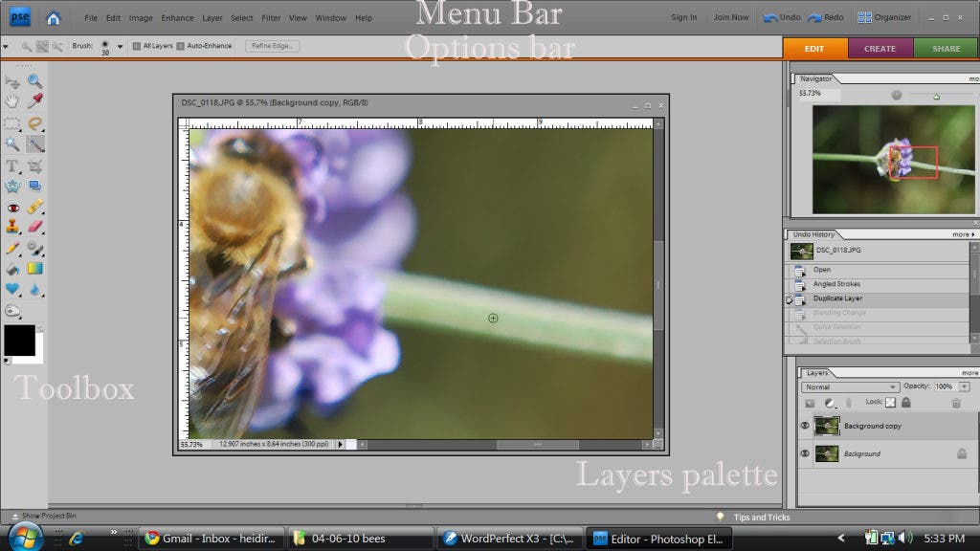Screen dimensions: 980x551
Task: Enable the All Layers checkbox
Action: 137,46
